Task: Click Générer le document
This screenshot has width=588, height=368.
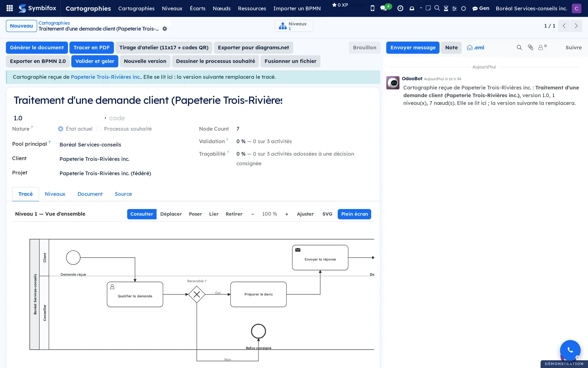Action: coord(37,47)
